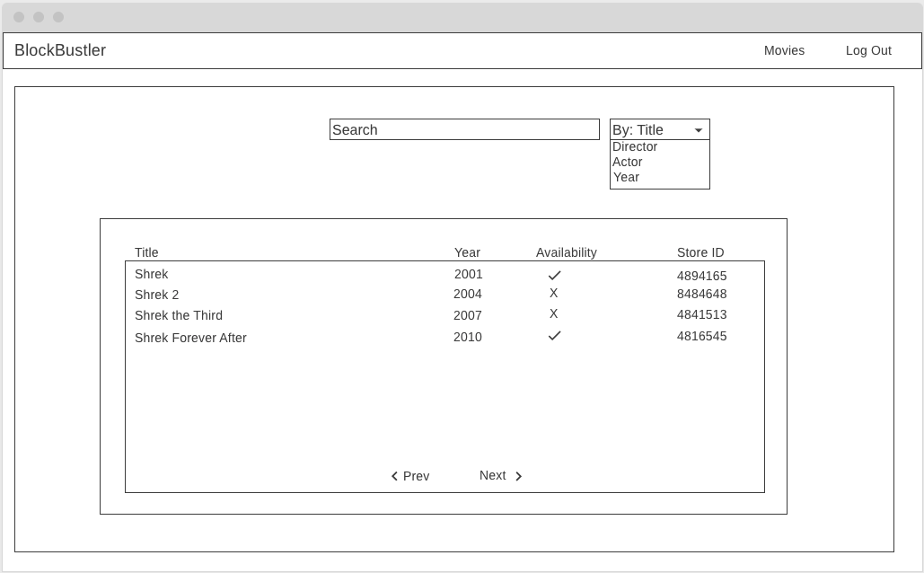This screenshot has height=573, width=924.
Task: Select Director in the search-by list
Action: (635, 146)
